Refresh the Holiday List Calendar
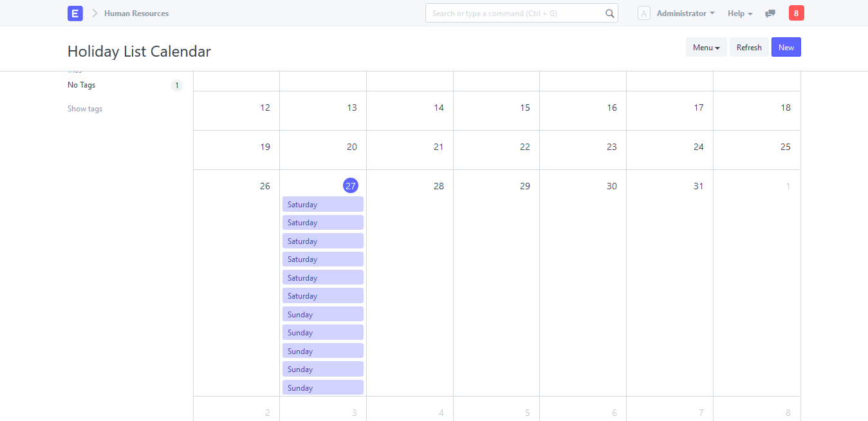Viewport: 868px width, 421px height. pyautogui.click(x=749, y=47)
